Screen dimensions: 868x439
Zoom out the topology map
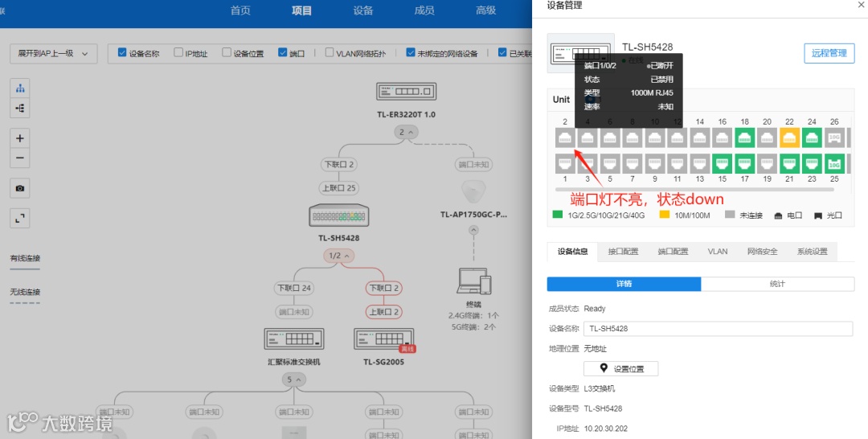[x=20, y=158]
